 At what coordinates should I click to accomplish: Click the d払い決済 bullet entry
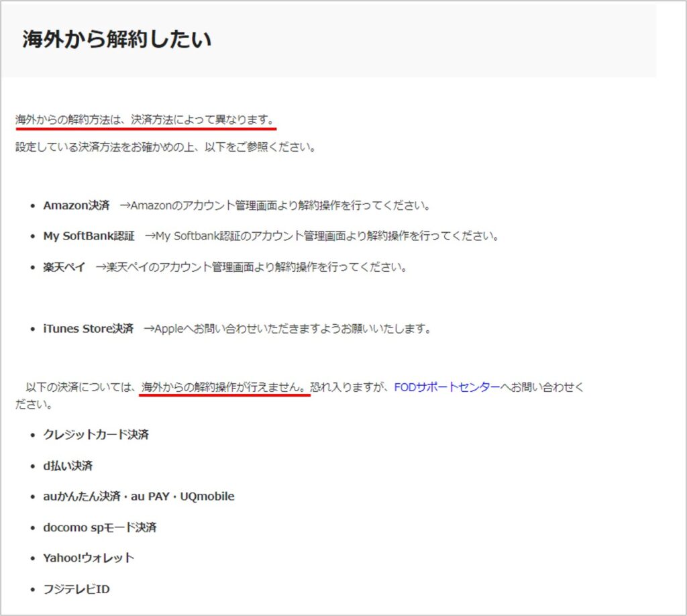coord(68,466)
